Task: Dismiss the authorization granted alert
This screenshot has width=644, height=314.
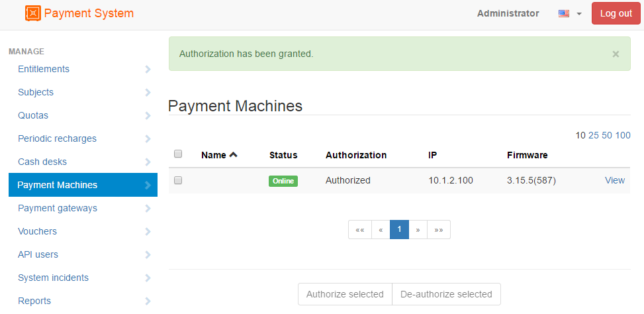Action: (616, 54)
